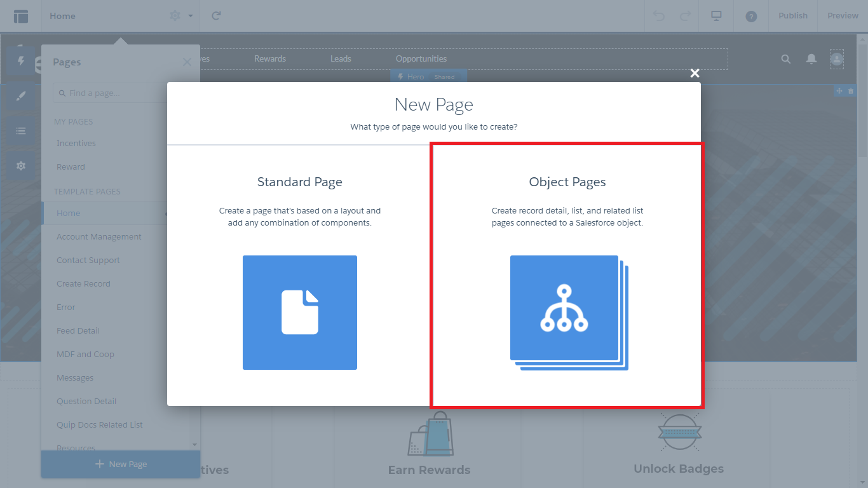Viewport: 868px width, 488px height.
Task: Open the Create Record page
Action: [83, 284]
